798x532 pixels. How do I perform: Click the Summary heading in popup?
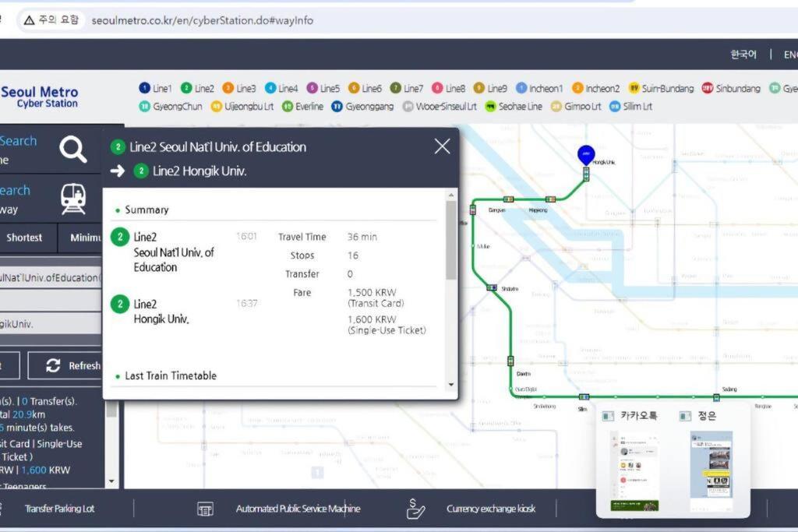click(x=147, y=210)
